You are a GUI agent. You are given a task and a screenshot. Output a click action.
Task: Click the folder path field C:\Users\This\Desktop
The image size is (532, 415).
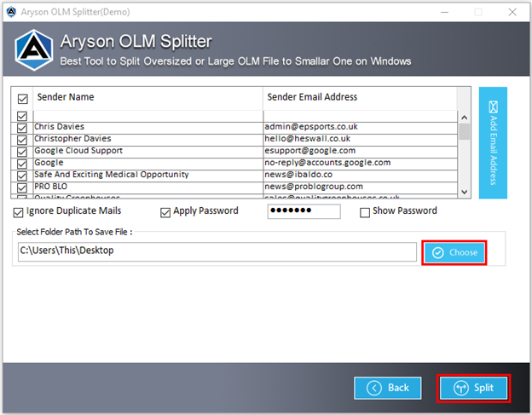tap(217, 251)
